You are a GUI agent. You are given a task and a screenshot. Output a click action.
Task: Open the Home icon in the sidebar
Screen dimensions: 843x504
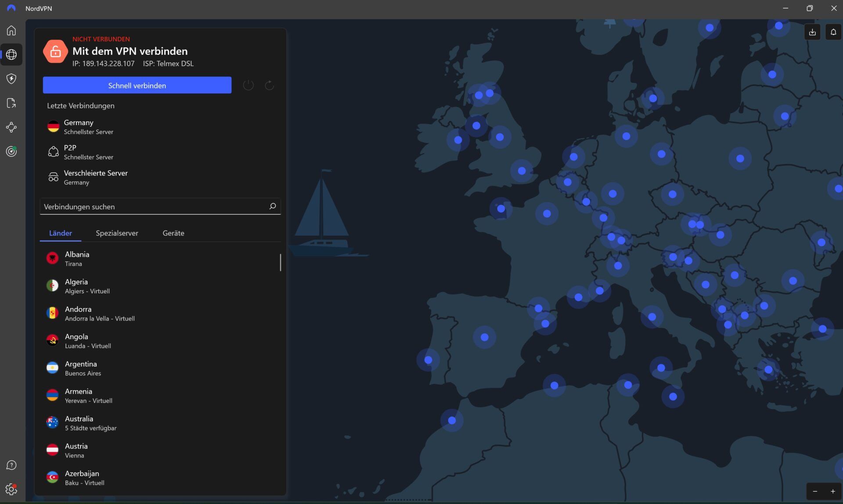tap(11, 30)
